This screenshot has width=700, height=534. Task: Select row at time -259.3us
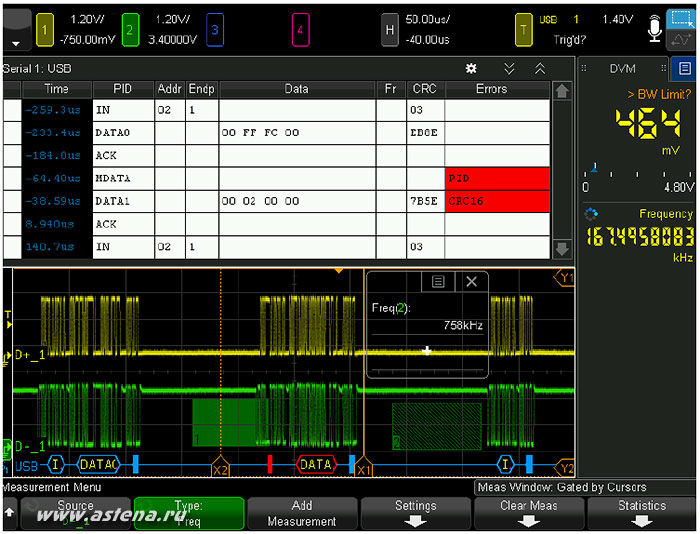pos(277,110)
